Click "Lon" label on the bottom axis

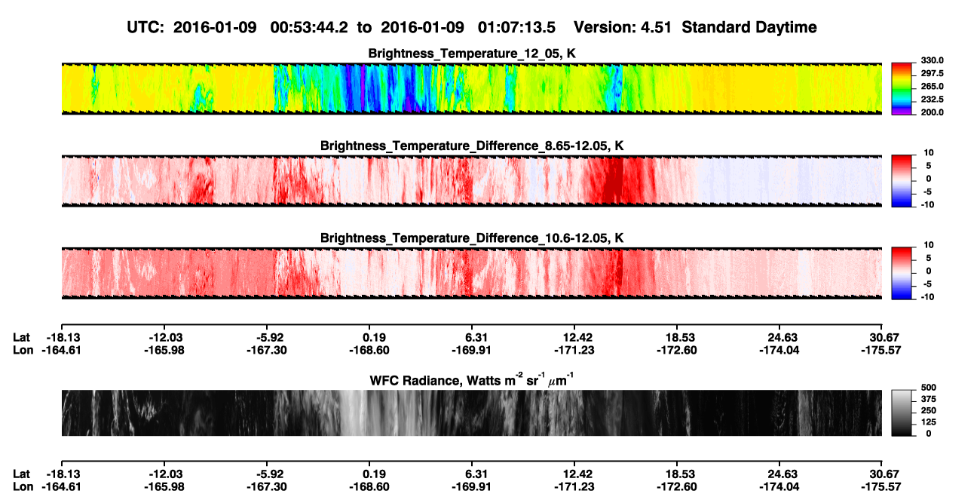[23, 486]
